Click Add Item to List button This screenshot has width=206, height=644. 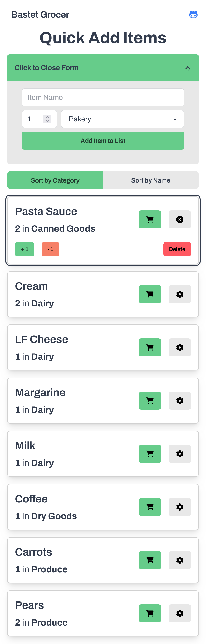click(103, 141)
